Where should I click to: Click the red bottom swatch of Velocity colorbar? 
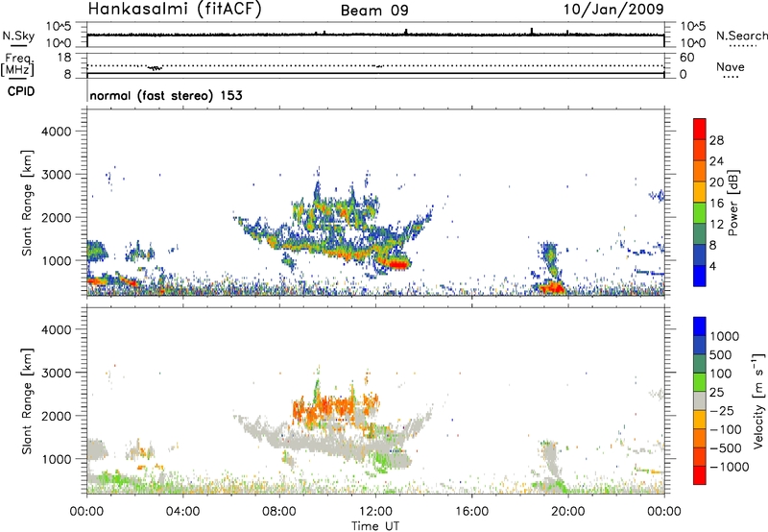point(700,475)
